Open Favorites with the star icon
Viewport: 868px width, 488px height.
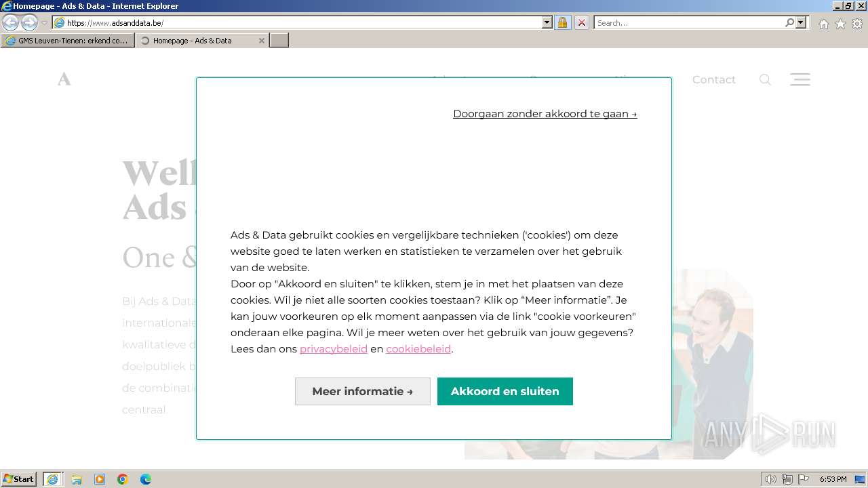coord(840,24)
